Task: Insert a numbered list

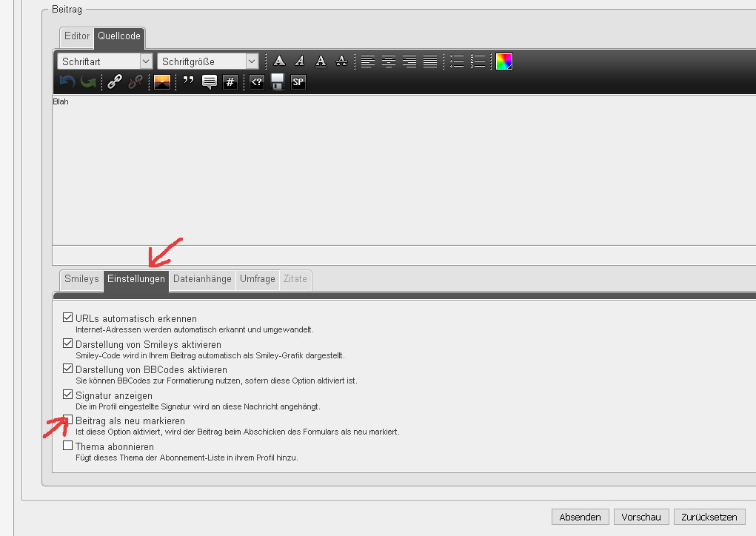Action: (478, 61)
